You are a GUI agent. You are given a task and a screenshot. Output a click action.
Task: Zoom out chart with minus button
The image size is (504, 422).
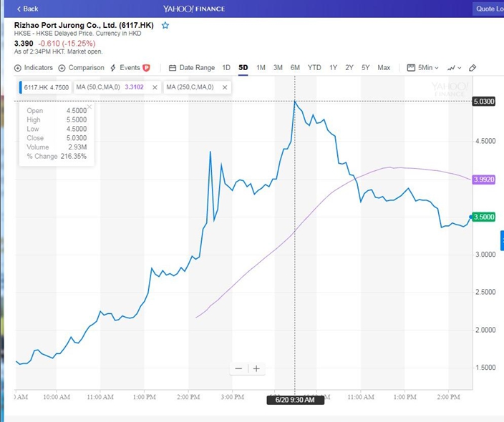click(x=238, y=368)
